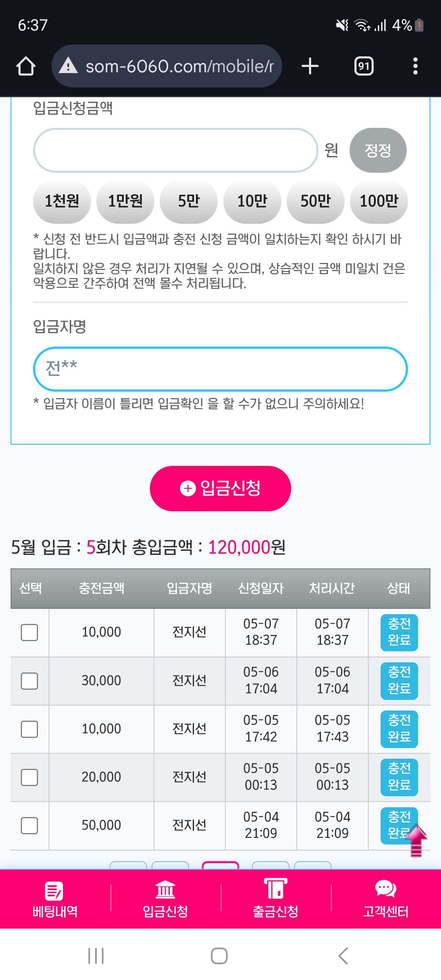Open 고객센터 from the bottom navigation
This screenshot has width=441, height=980.
[386, 899]
